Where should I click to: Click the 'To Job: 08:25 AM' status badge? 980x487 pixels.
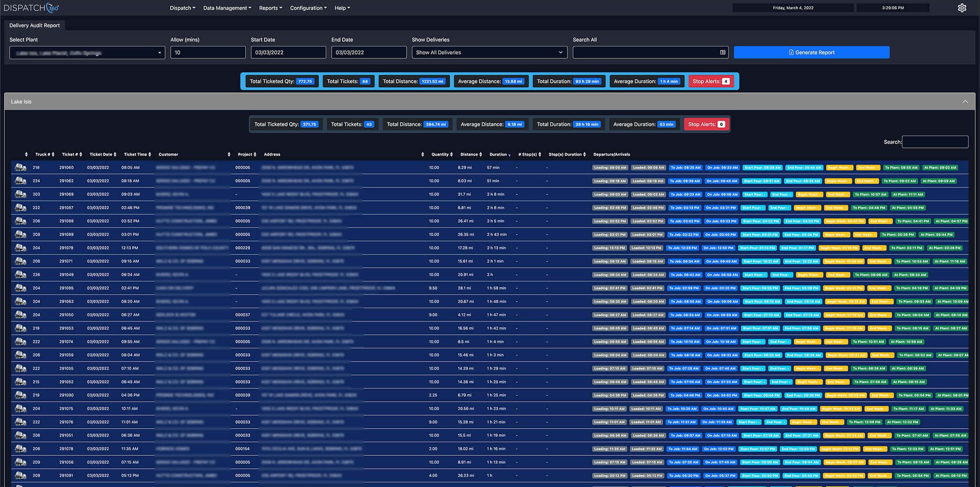685,168
